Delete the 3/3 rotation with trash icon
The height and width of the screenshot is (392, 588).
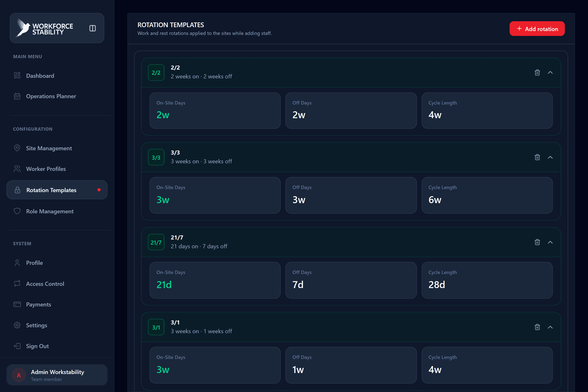click(537, 157)
